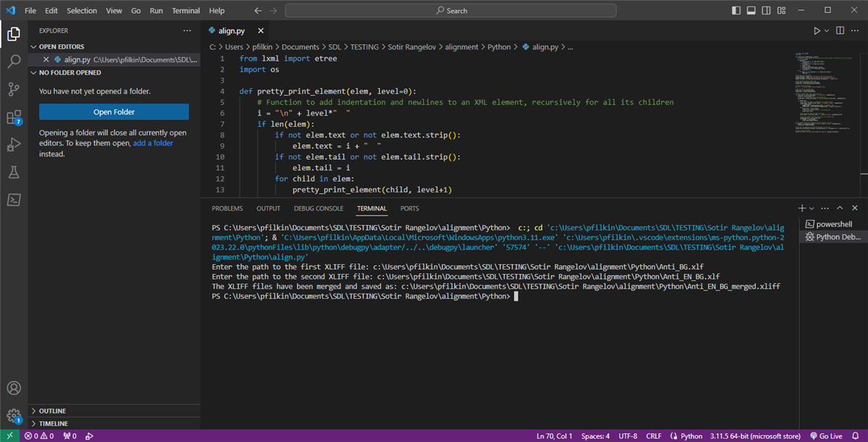Viewport: 868px width, 442px height.
Task: Launch new terminal with plus icon
Action: pyautogui.click(x=801, y=208)
